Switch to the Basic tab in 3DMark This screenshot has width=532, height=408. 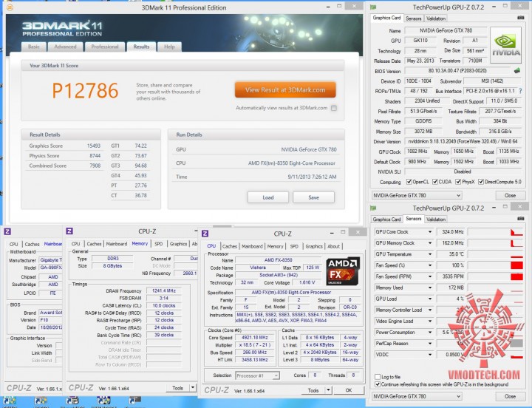pos(33,47)
